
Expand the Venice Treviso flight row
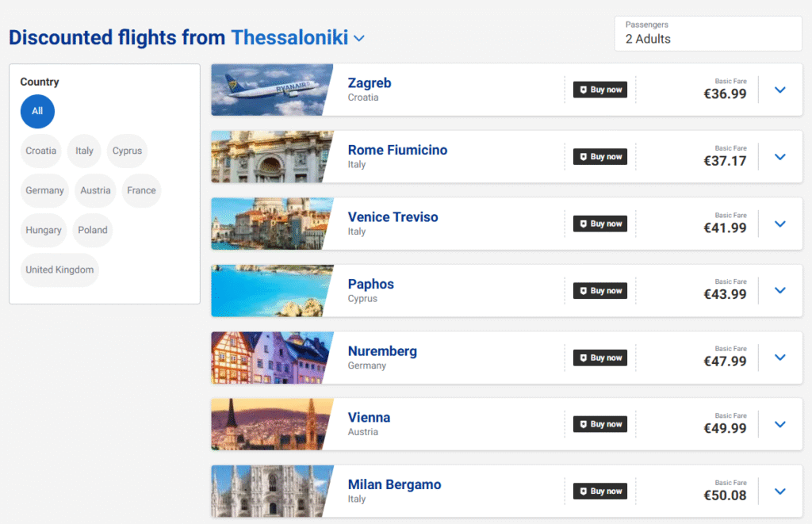[779, 224]
